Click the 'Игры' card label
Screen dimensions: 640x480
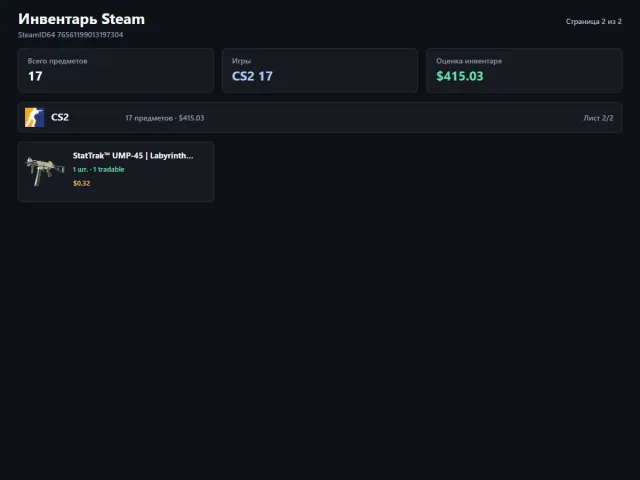241,61
